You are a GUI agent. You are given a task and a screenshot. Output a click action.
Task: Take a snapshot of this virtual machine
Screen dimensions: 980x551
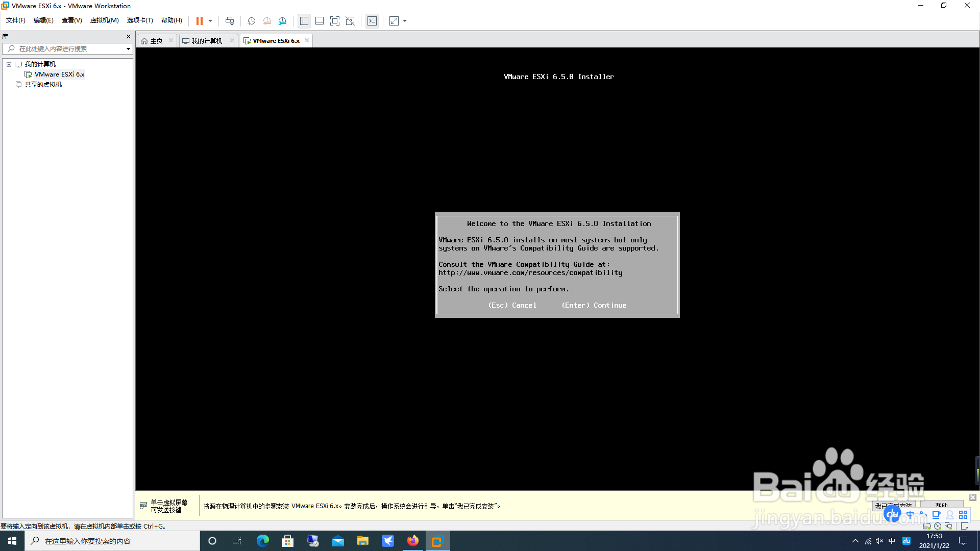tap(252, 21)
